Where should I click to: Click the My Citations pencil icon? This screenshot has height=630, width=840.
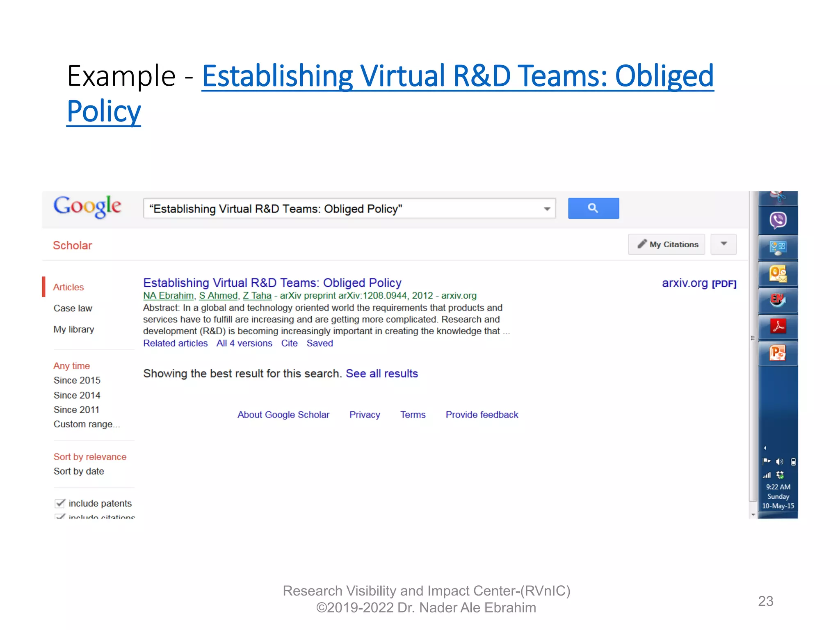pos(642,244)
